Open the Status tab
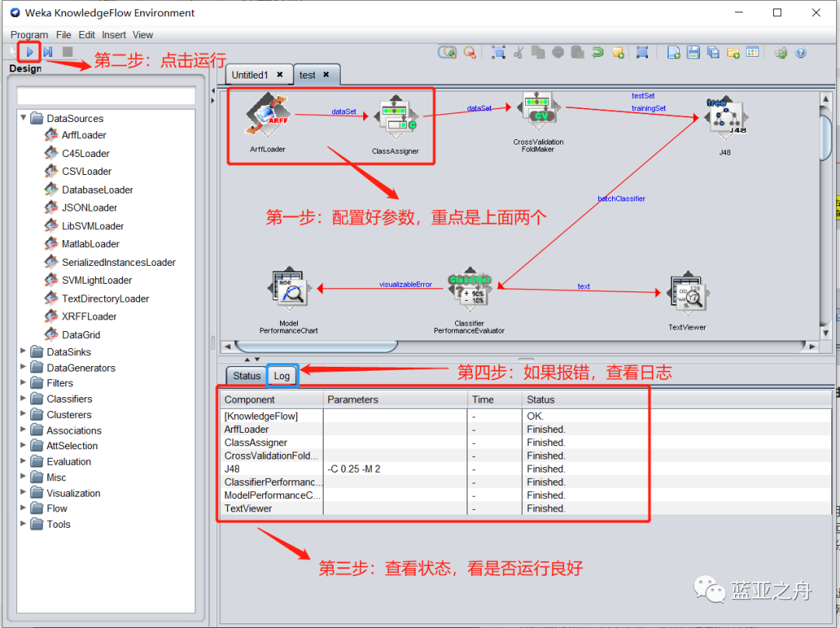Viewport: 840px width, 628px height. [247, 376]
